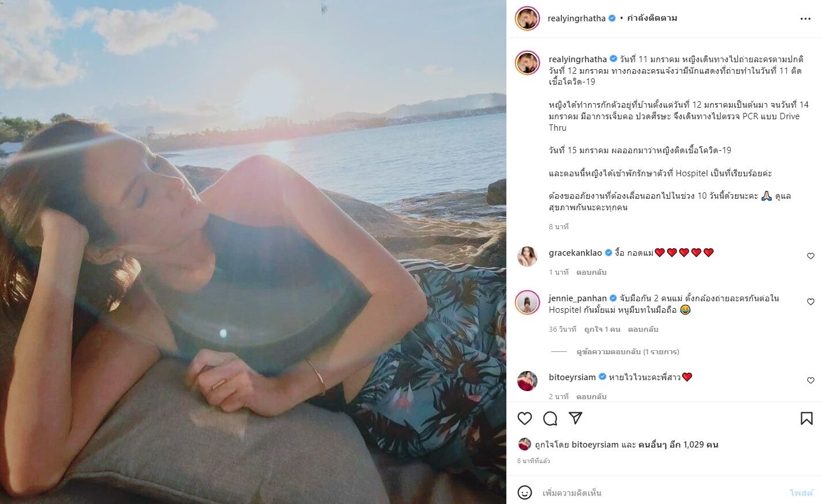Click the โพสต์ post button
This screenshot has height=504, width=822.
coord(801,493)
